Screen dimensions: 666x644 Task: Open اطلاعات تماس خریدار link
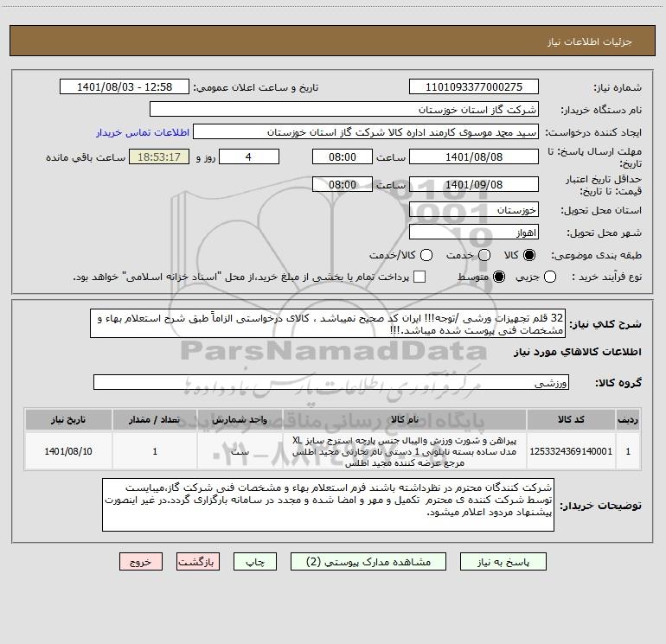pos(143,132)
